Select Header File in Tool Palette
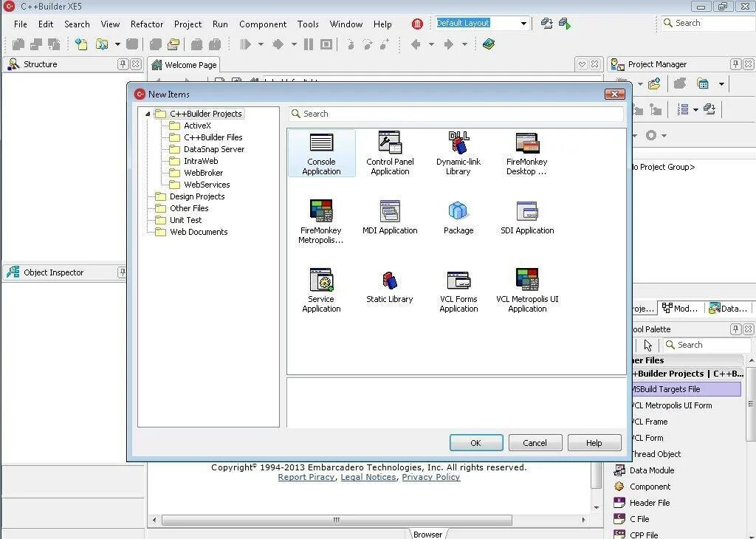The image size is (756, 539). coord(649,503)
